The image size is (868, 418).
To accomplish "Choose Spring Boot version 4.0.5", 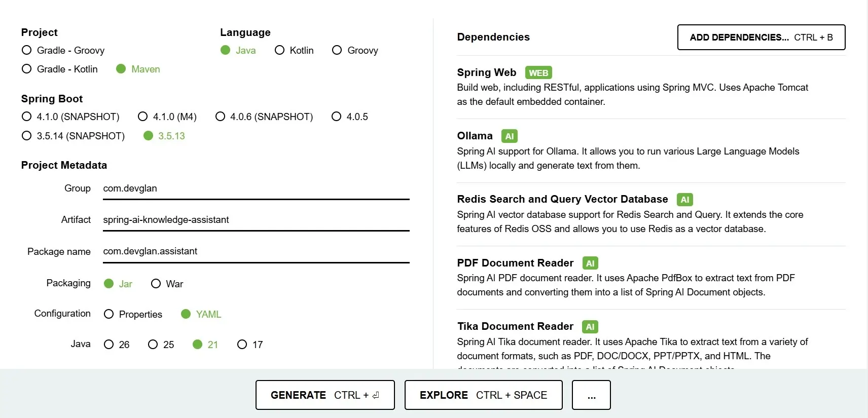I will coord(336,117).
